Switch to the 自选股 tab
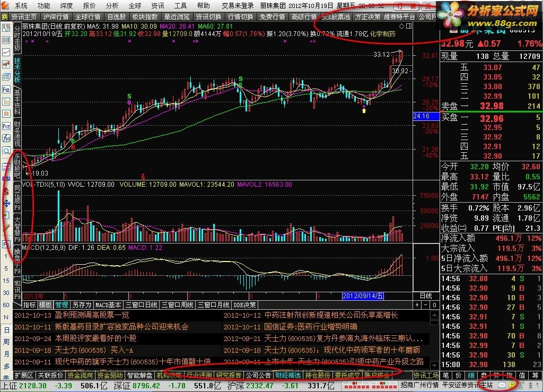 tap(117, 16)
